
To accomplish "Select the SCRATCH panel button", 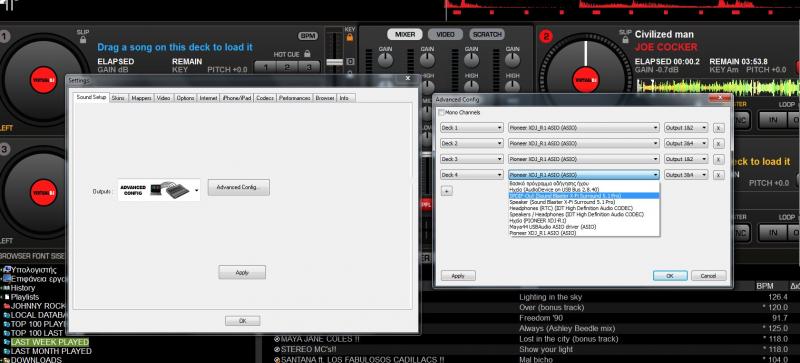I will pos(487,35).
